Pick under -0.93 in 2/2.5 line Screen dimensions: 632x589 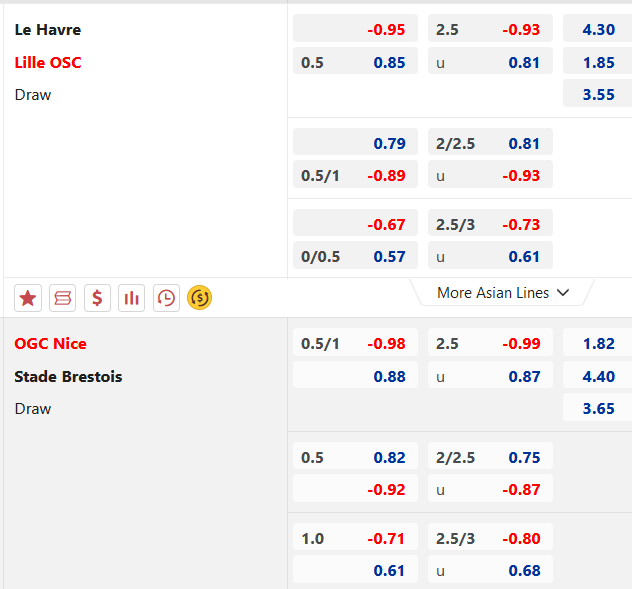point(490,174)
